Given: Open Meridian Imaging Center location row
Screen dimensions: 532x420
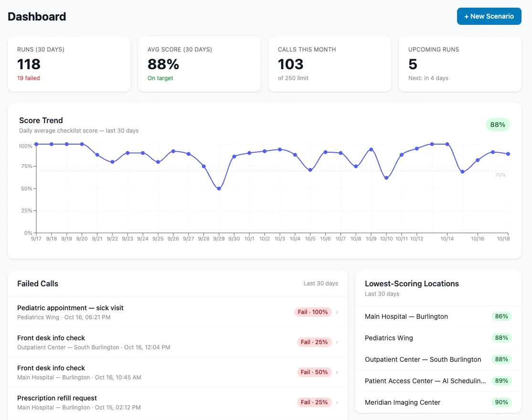Looking at the screenshot, I should pos(438,402).
